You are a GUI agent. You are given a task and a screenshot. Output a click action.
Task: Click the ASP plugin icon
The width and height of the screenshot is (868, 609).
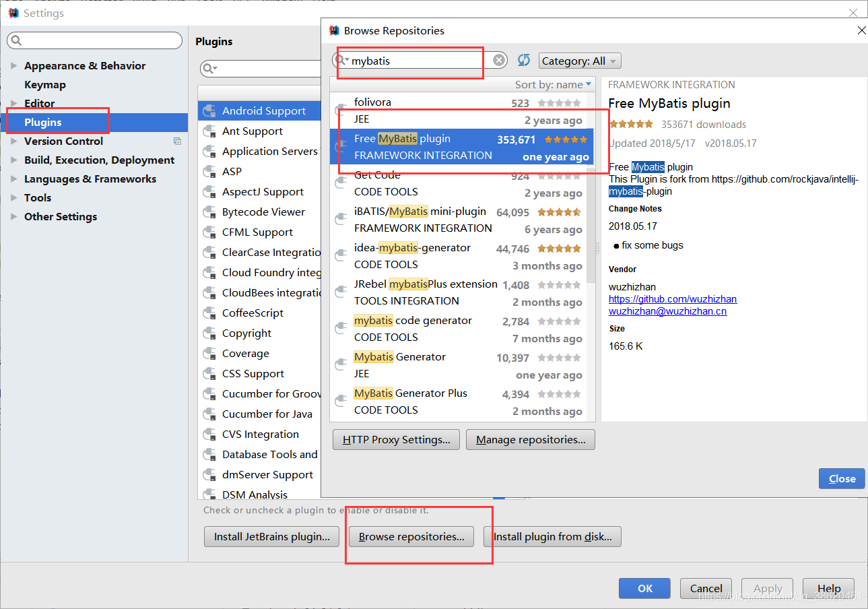point(209,172)
